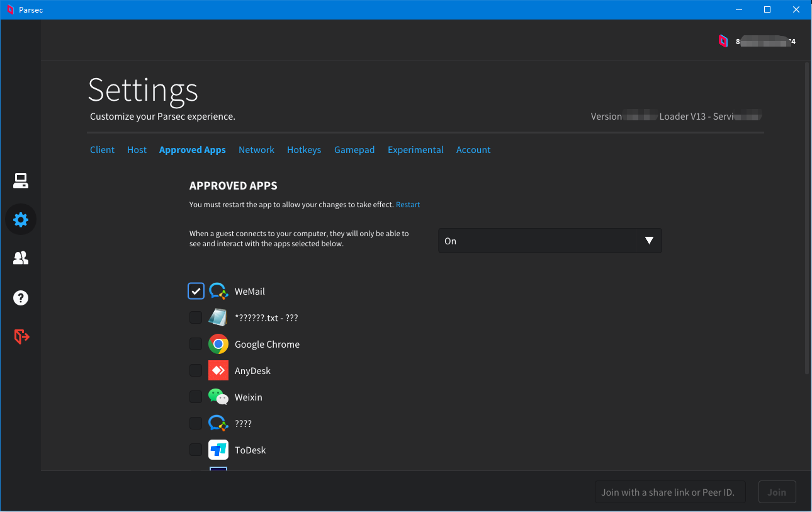Enable the ToDesk checkbox
This screenshot has height=512, width=812.
coord(196,450)
